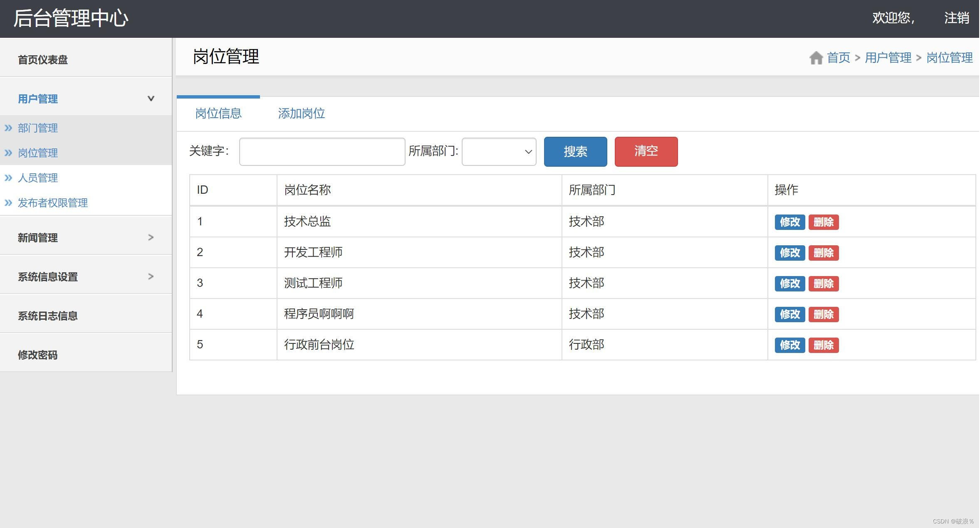Click 修改 for 技术总监

pyautogui.click(x=790, y=222)
